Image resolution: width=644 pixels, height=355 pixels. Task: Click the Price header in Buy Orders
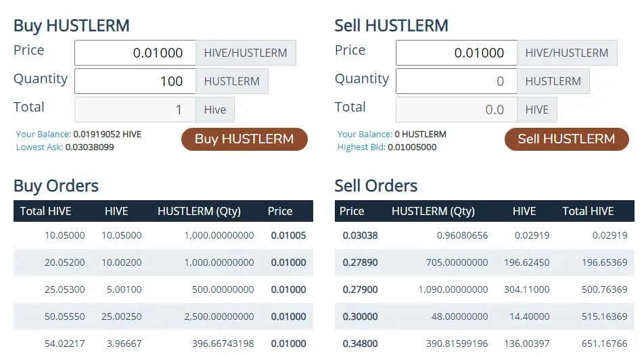coord(280,211)
